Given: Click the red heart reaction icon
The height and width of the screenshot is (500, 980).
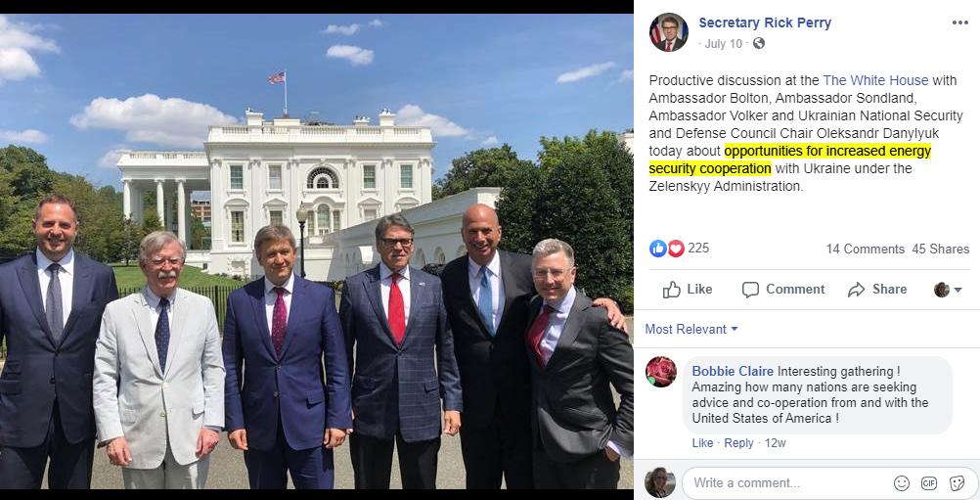Looking at the screenshot, I should (676, 249).
